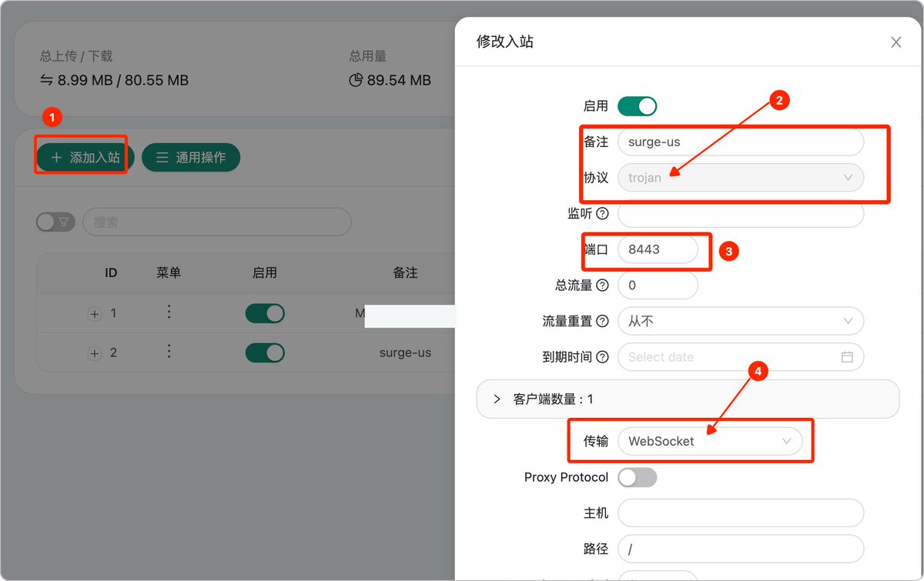Open the 传输 WebSocket dropdown
924x581 pixels.
(x=710, y=441)
